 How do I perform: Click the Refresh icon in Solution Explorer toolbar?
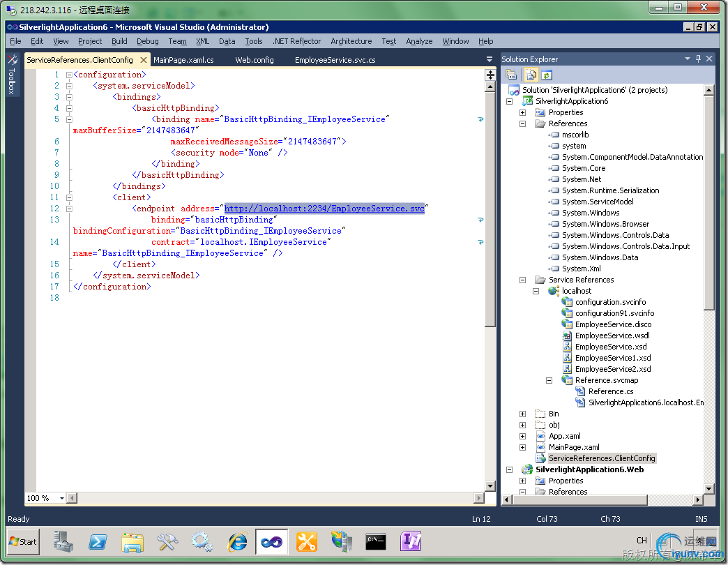coord(547,75)
